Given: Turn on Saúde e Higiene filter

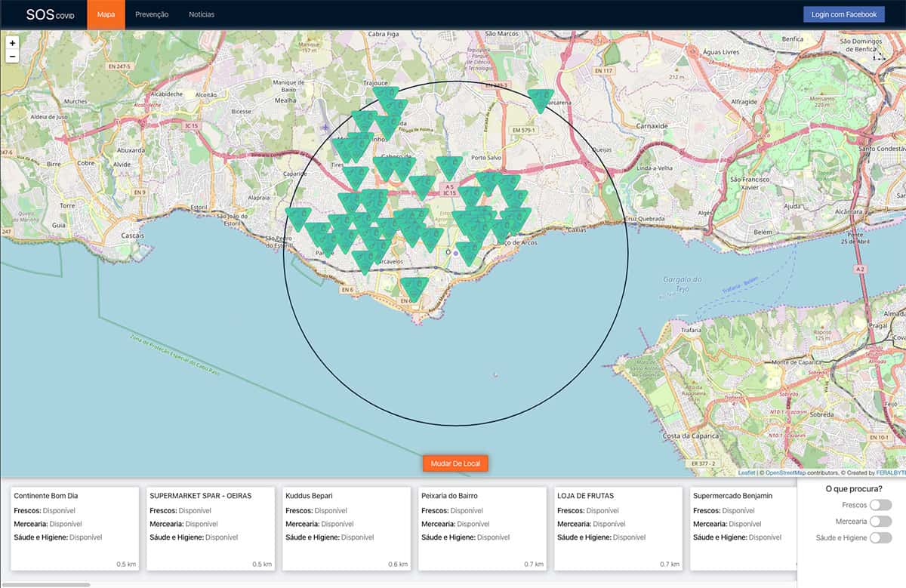Looking at the screenshot, I should coord(880,538).
